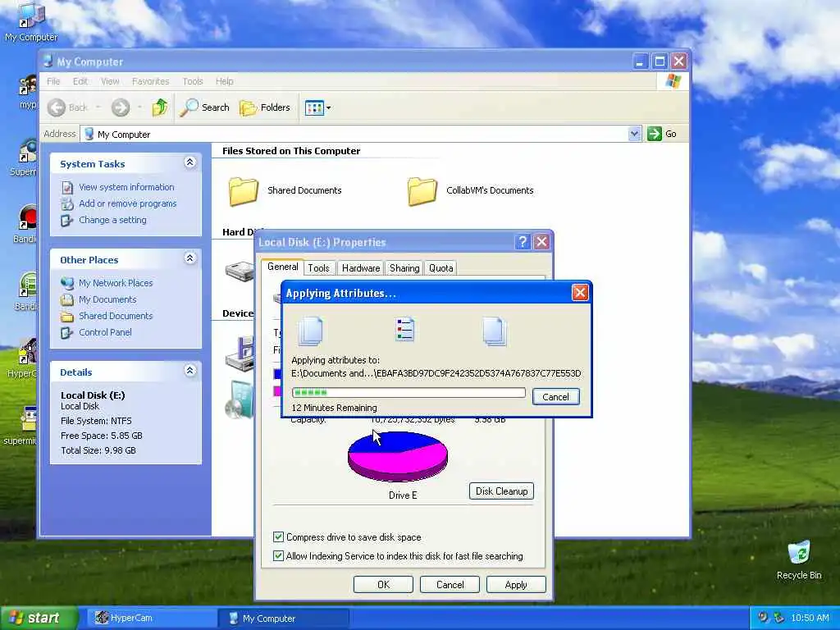Screen dimensions: 840x630
Task: Uncheck Compress drive to save disk space
Action: (x=278, y=536)
